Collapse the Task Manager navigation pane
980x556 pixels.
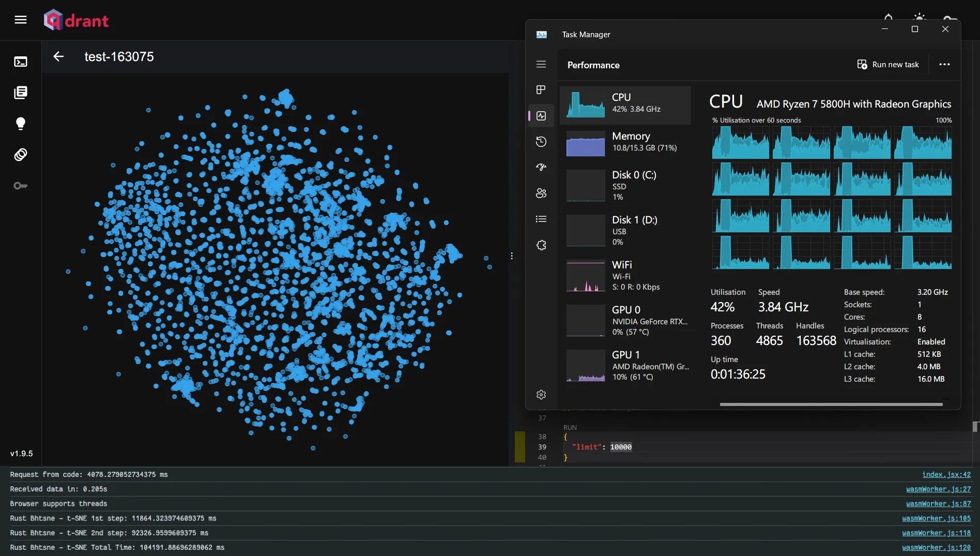(541, 64)
